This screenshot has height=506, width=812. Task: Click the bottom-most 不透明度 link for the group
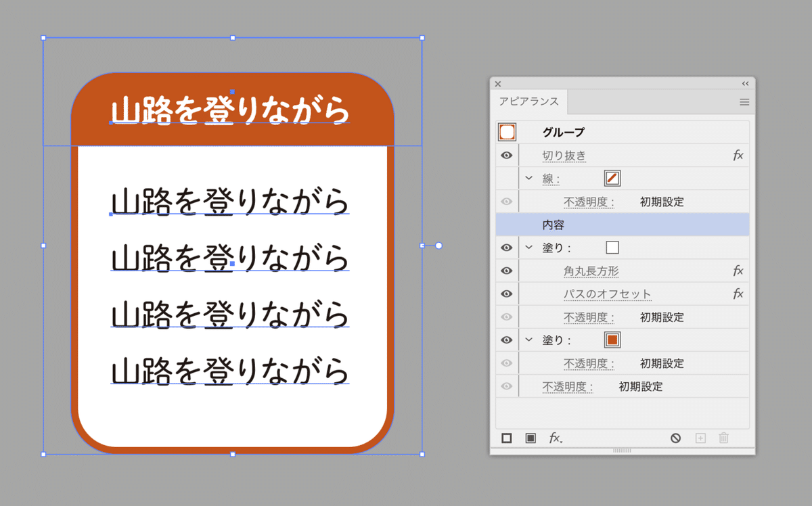(568, 387)
